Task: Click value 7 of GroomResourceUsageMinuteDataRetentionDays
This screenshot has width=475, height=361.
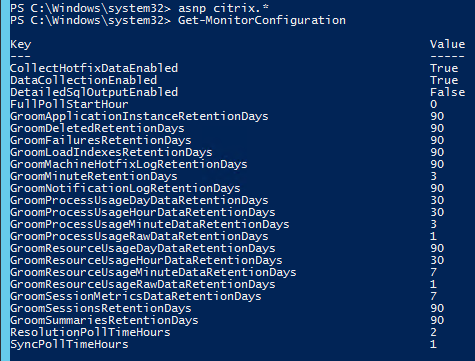Action: tap(433, 272)
